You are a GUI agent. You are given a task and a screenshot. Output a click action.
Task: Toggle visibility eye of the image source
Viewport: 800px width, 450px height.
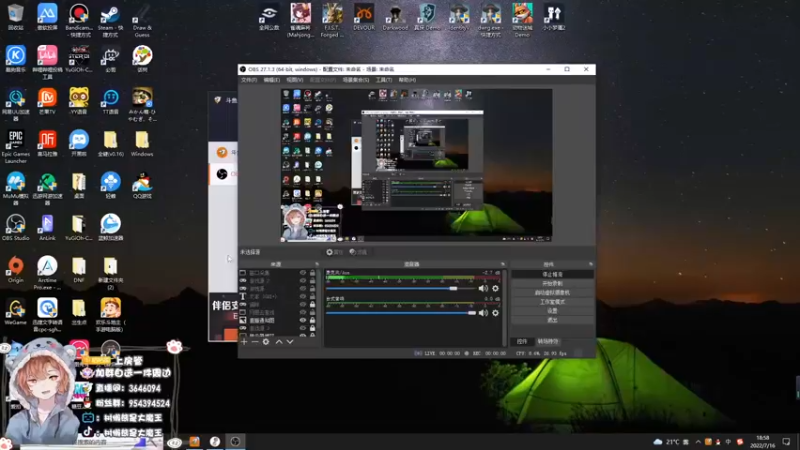coord(303,320)
